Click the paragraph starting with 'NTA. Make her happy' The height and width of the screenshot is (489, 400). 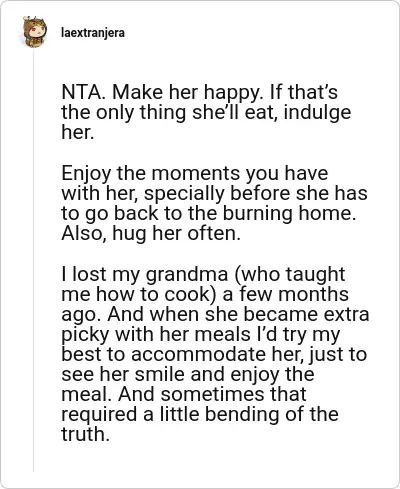pyautogui.click(x=206, y=112)
